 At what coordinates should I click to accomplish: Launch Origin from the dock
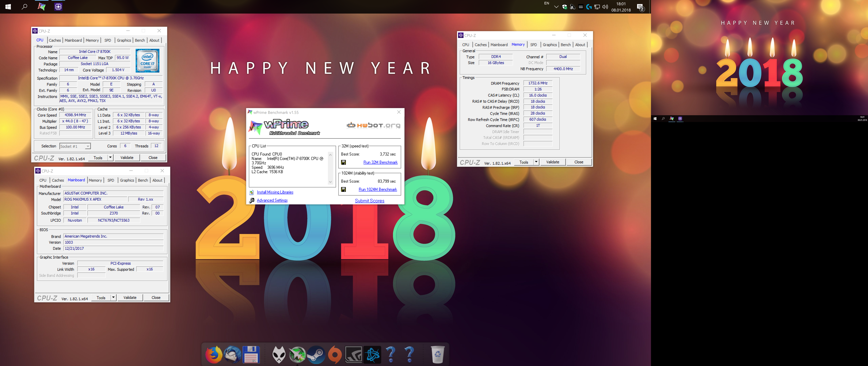point(335,354)
